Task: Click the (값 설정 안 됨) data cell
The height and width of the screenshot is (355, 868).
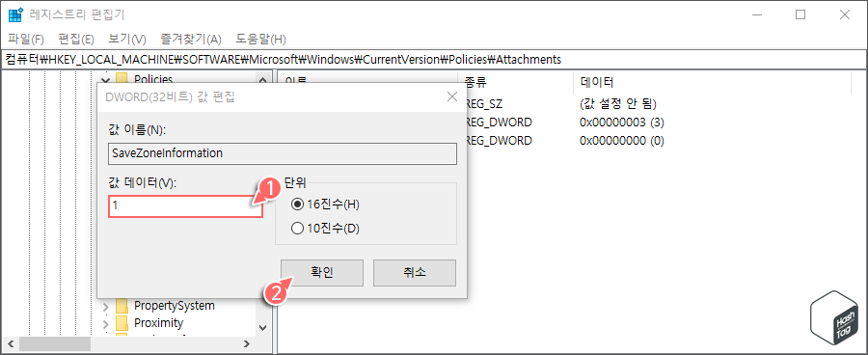Action: [x=618, y=104]
